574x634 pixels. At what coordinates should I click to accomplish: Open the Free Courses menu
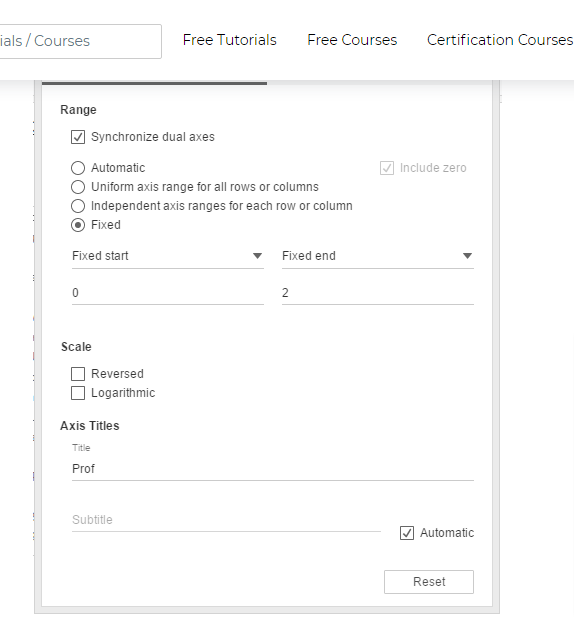(352, 40)
